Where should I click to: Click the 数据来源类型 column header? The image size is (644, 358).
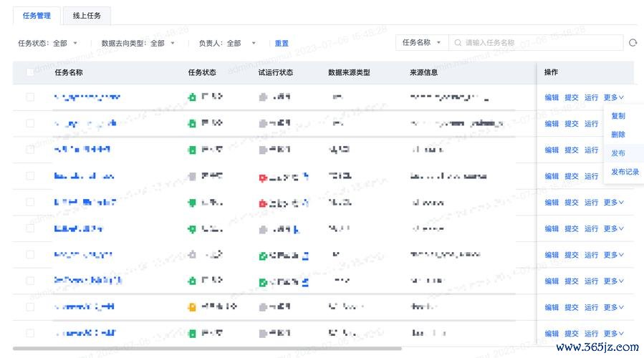click(349, 72)
